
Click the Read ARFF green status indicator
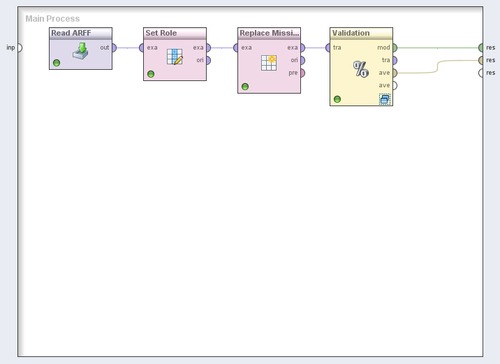tap(56, 63)
